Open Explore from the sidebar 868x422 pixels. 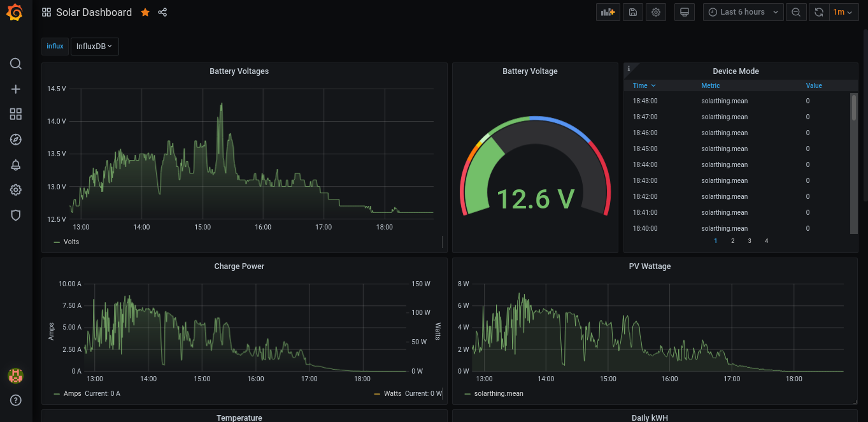tap(15, 139)
